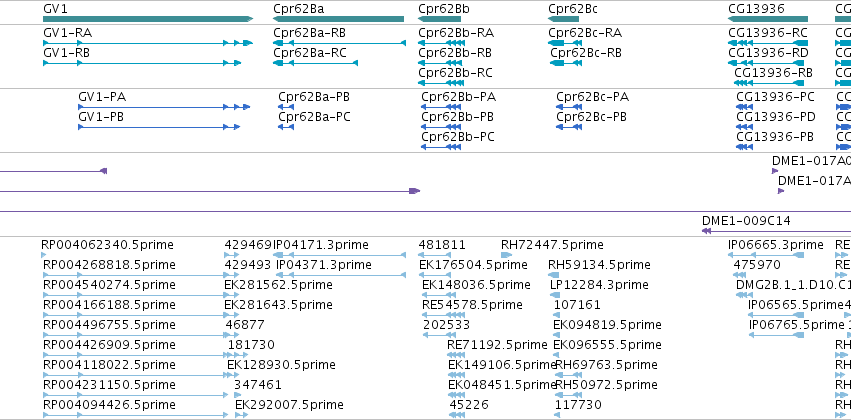Select protein Cpr62Bb-PB
Viewport: 851px width, 420px height.
[x=458, y=117]
